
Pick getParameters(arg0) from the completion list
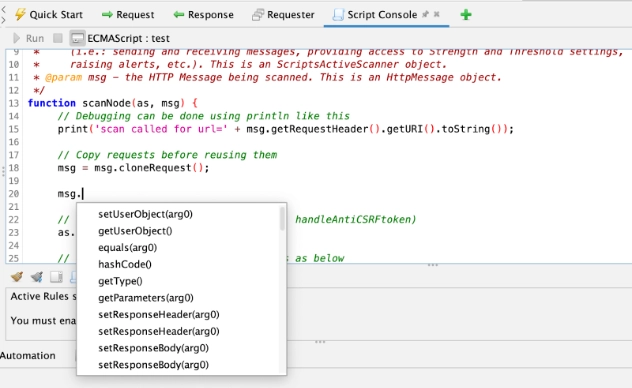point(146,298)
